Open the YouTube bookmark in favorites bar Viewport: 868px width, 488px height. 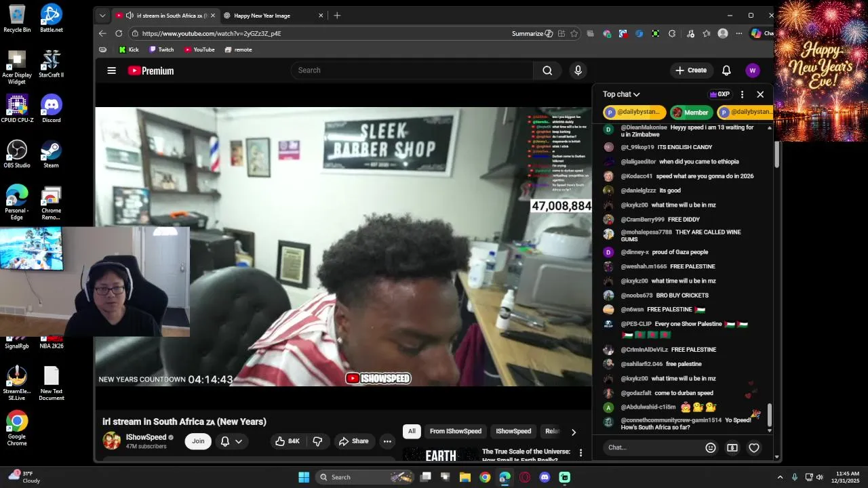pos(199,49)
